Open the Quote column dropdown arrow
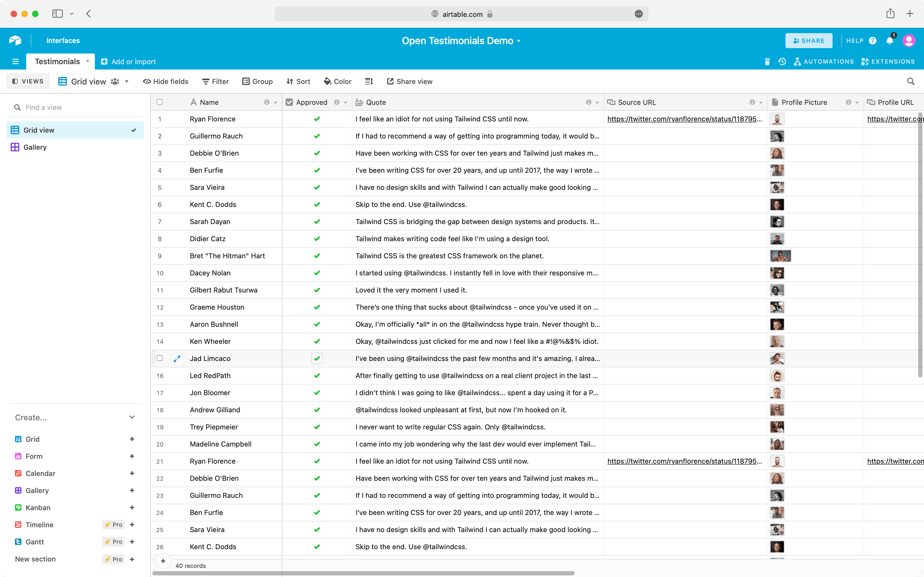This screenshot has height=577, width=924. click(x=597, y=102)
